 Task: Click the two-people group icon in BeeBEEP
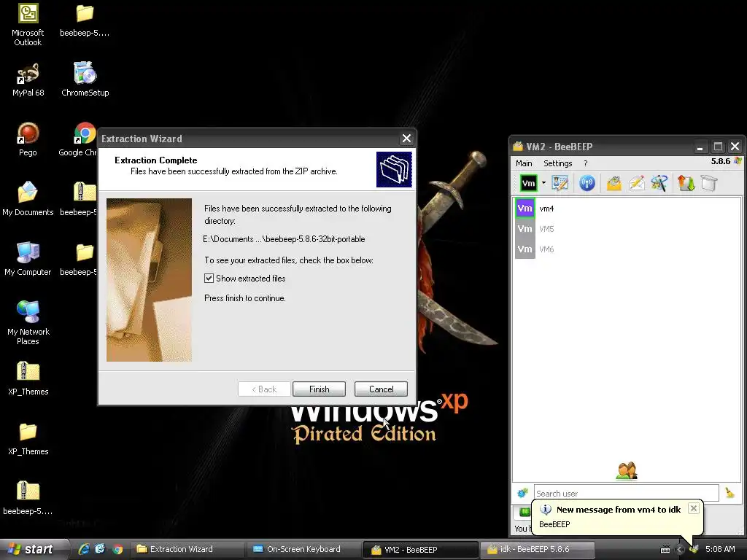[627, 470]
